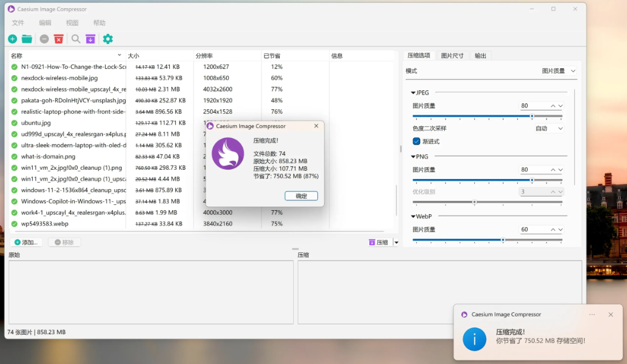
Task: Click the 添加 button below the file list
Action: (x=26, y=242)
